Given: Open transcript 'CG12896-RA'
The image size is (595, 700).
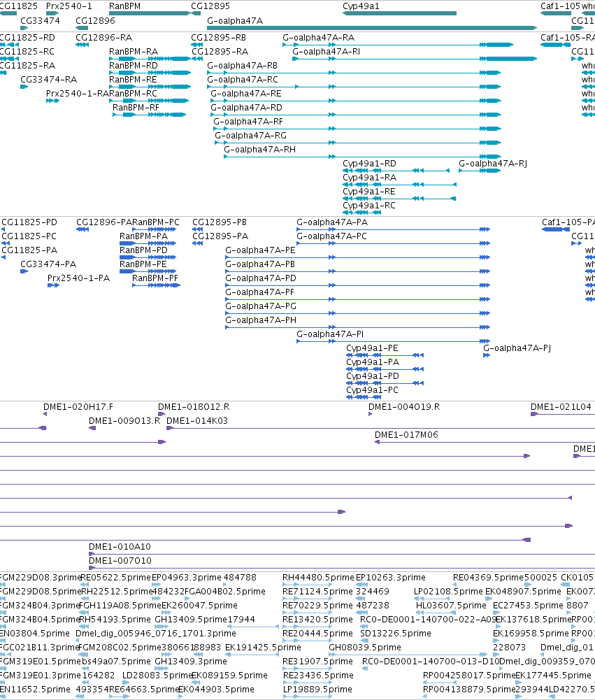Looking at the screenshot, I should pyautogui.click(x=104, y=38).
